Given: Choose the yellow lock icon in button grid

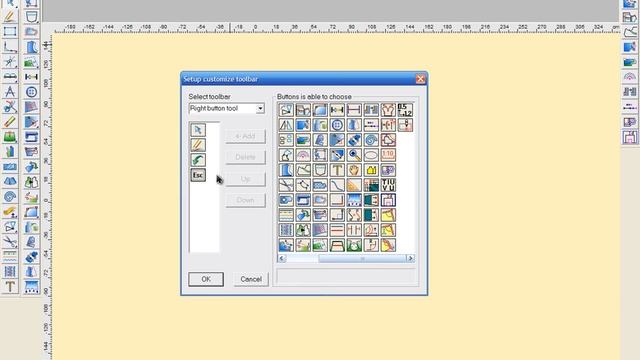Looking at the screenshot, I should coord(371,170).
